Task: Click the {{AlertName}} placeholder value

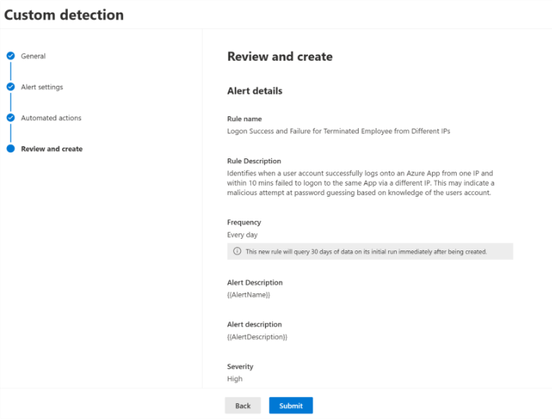Action: (x=249, y=295)
